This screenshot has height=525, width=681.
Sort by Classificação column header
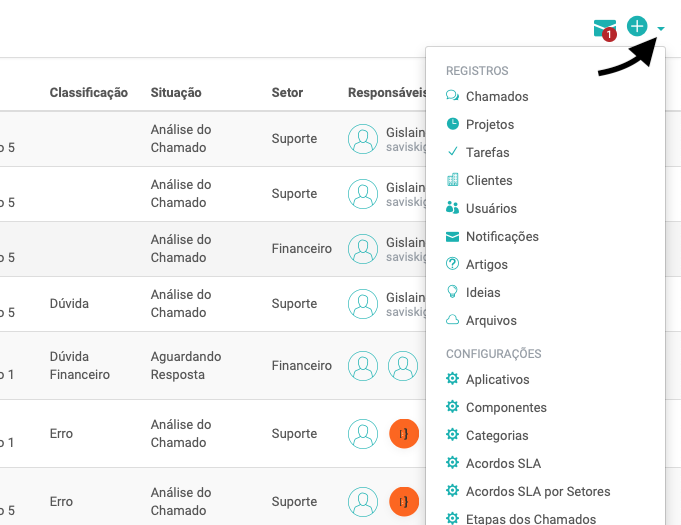coord(89,93)
